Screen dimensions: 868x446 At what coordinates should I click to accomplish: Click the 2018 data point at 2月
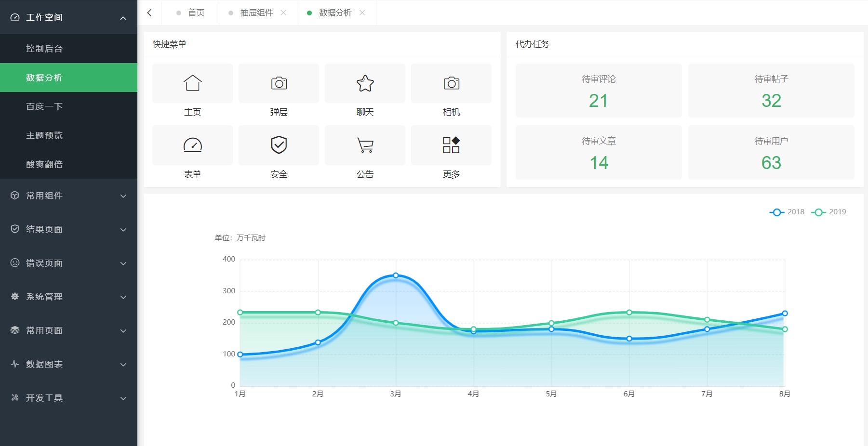point(318,342)
